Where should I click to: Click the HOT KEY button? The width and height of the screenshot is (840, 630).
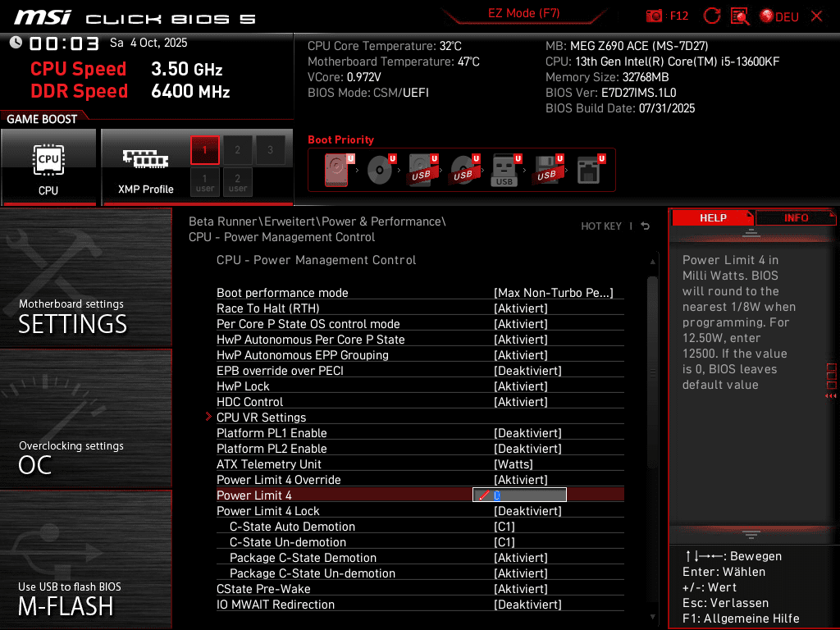601,226
